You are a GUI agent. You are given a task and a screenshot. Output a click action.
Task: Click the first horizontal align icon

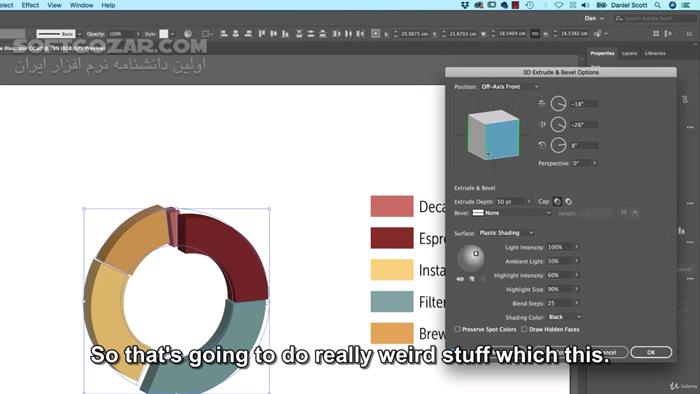224,34
